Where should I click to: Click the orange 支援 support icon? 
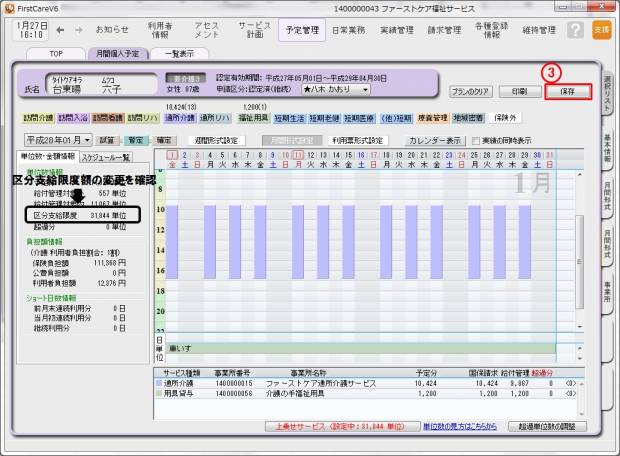[600, 30]
